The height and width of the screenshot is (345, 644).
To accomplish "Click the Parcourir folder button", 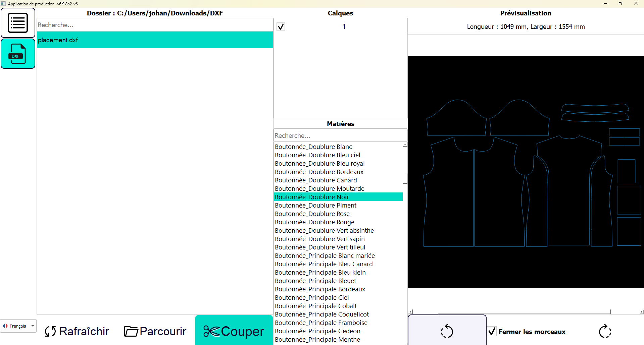I will (x=155, y=331).
